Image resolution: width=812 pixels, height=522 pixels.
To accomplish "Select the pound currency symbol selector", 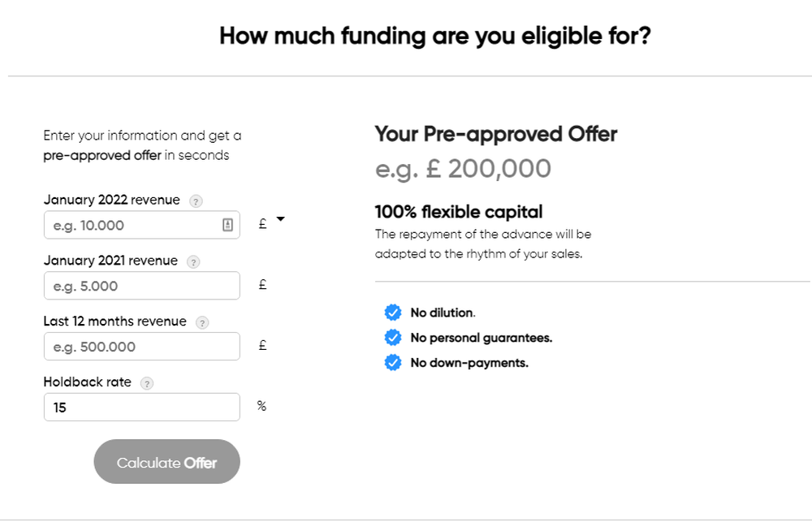I will tap(262, 223).
